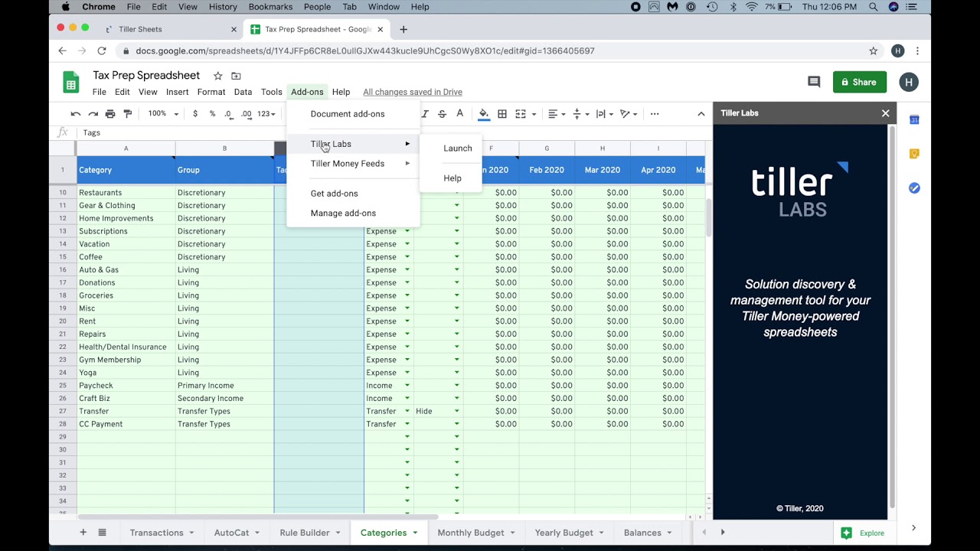
Task: Select the Groceries category cell
Action: 126,295
